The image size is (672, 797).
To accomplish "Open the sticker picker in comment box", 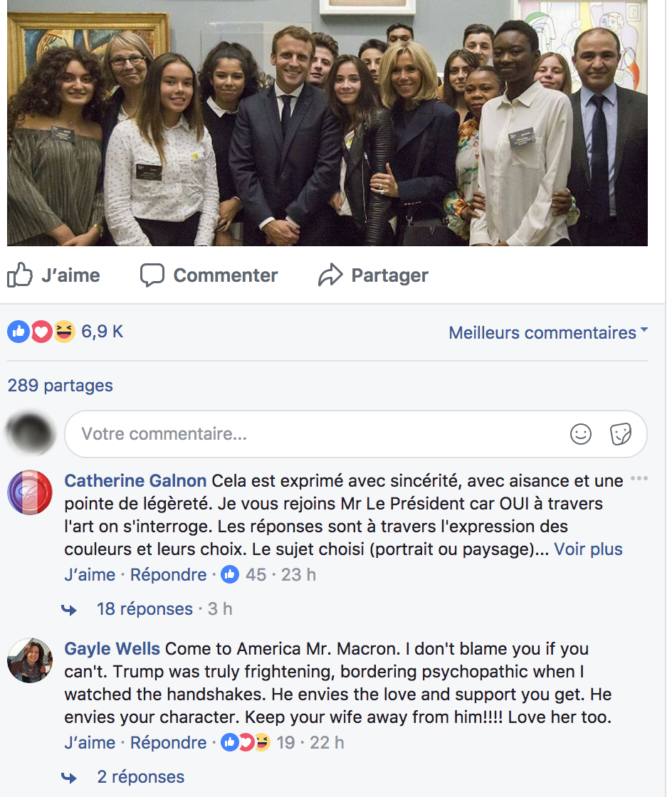I will coord(621,434).
